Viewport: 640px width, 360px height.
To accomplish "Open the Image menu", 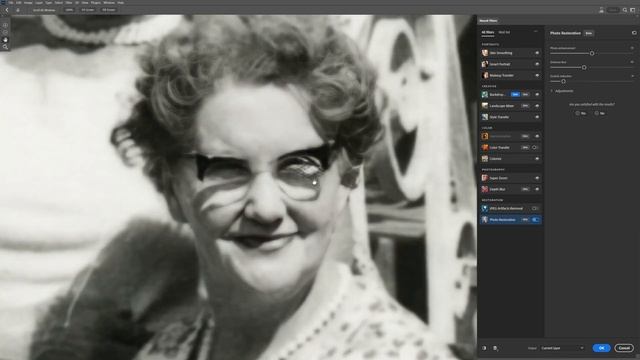I will pos(28,2).
